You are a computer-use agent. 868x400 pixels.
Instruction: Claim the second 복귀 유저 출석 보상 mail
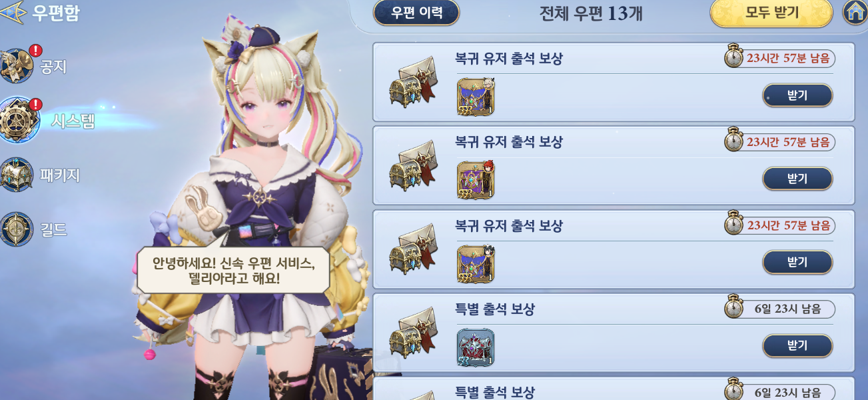797,179
